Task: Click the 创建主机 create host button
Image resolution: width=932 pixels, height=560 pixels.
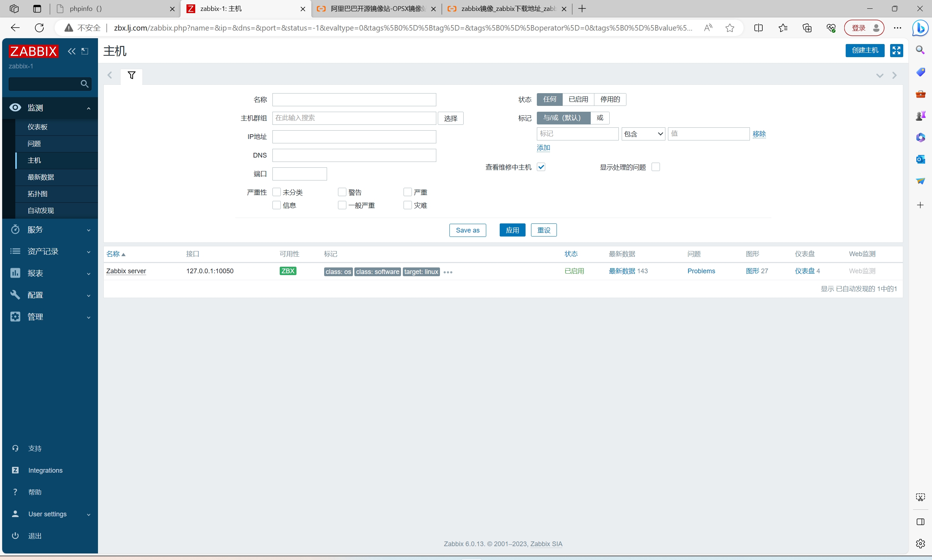Action: click(864, 51)
